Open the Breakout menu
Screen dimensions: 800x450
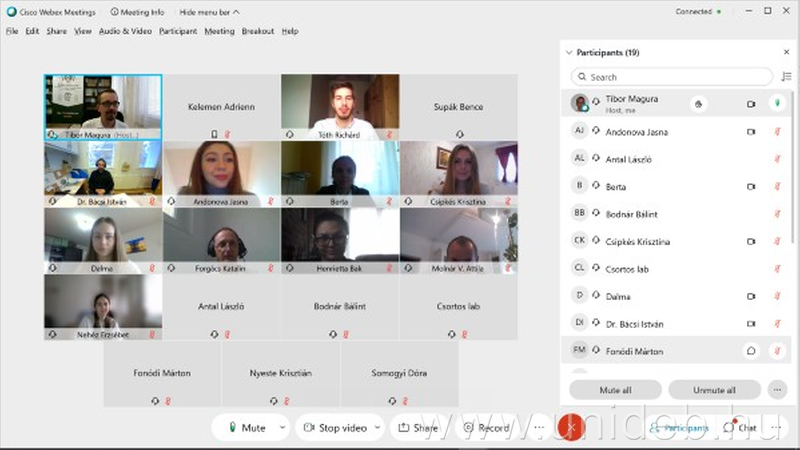click(258, 31)
